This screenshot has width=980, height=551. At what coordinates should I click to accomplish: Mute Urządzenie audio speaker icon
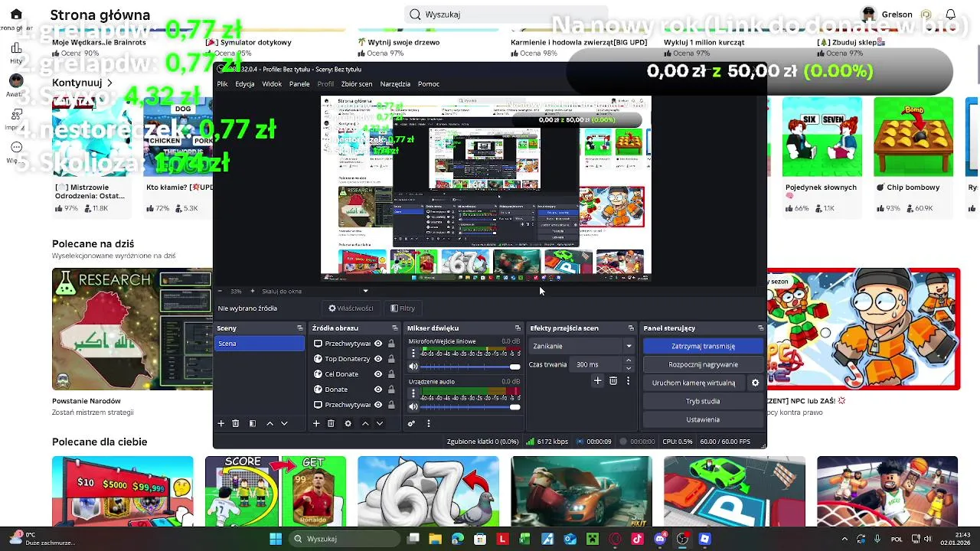point(413,406)
